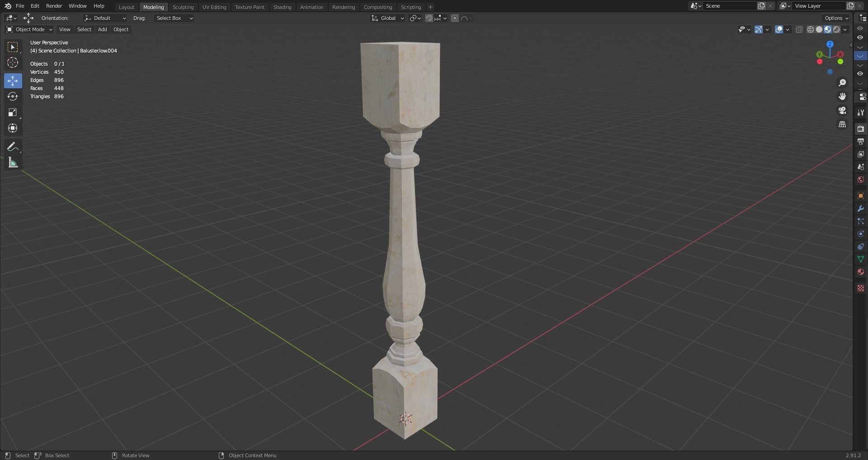868x460 pixels.
Task: Switch to Material Preview shading
Action: [828, 29]
